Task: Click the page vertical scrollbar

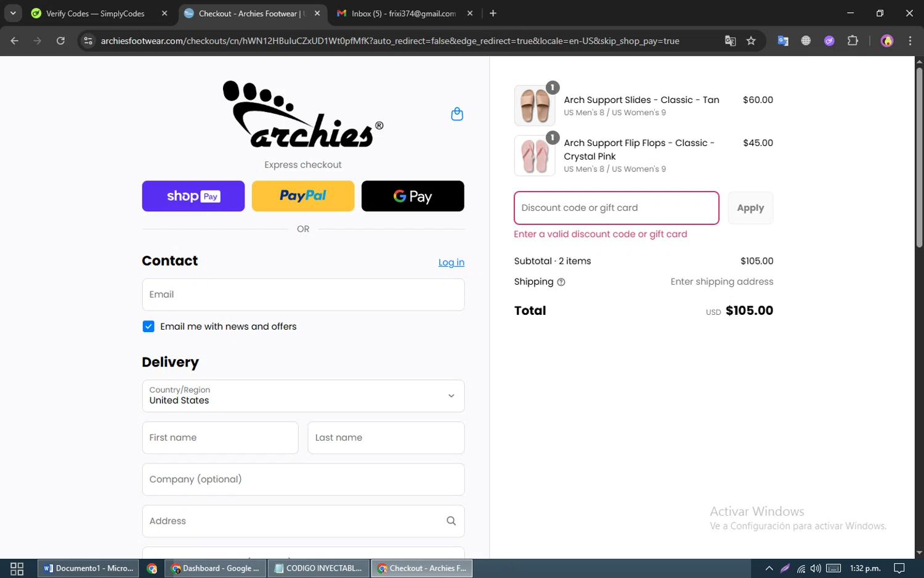Action: pyautogui.click(x=919, y=157)
